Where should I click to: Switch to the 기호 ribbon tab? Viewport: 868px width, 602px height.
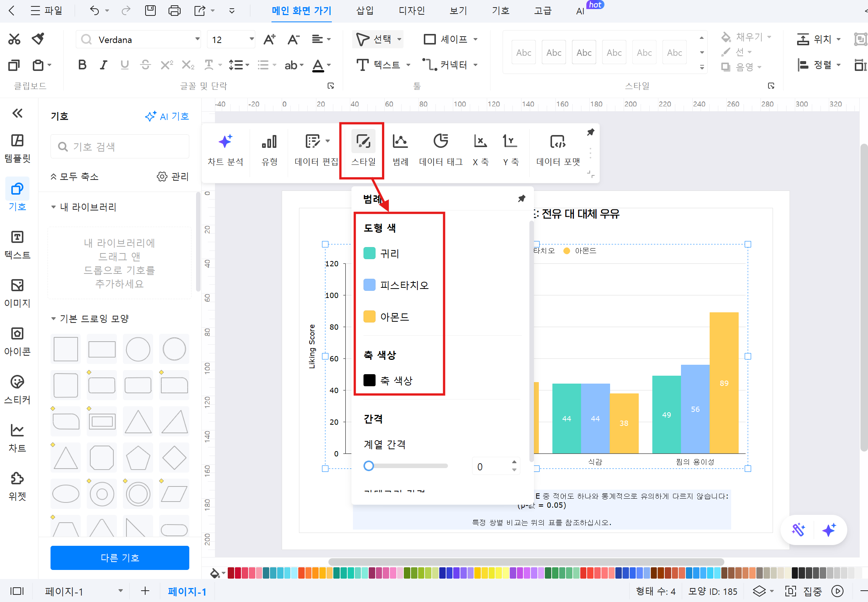pos(501,11)
